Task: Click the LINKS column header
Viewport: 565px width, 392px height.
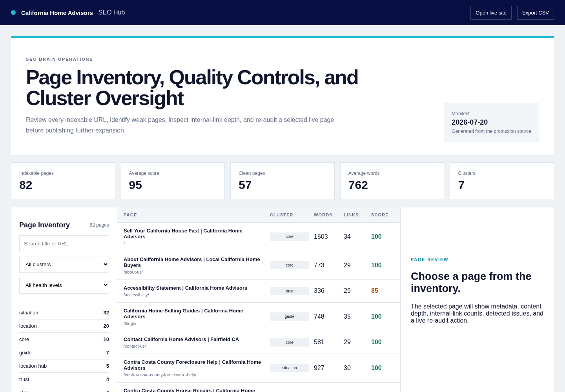Action: click(351, 215)
